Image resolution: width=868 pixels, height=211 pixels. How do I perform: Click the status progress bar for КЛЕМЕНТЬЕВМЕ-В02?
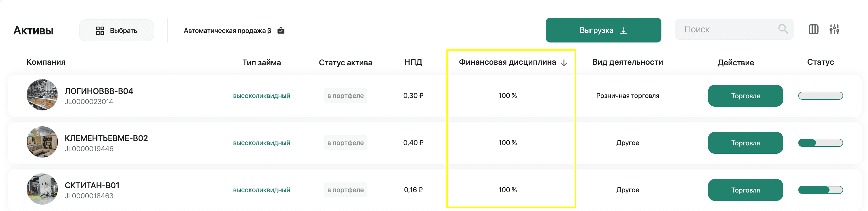(820, 143)
